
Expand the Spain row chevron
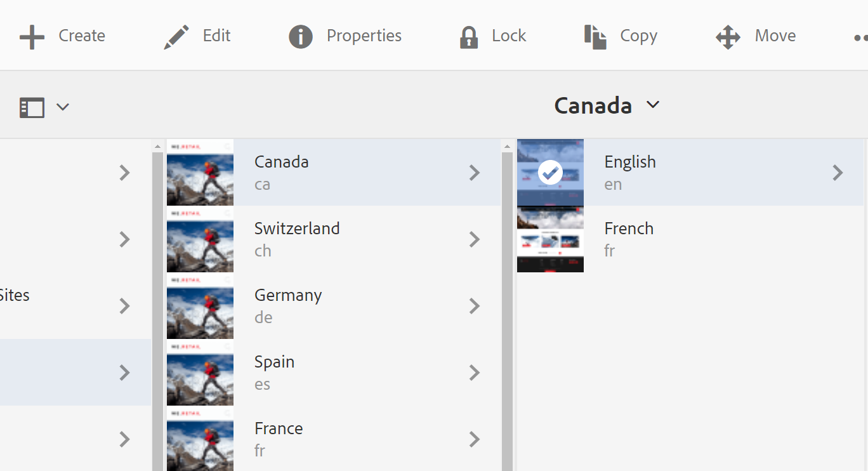click(x=474, y=373)
